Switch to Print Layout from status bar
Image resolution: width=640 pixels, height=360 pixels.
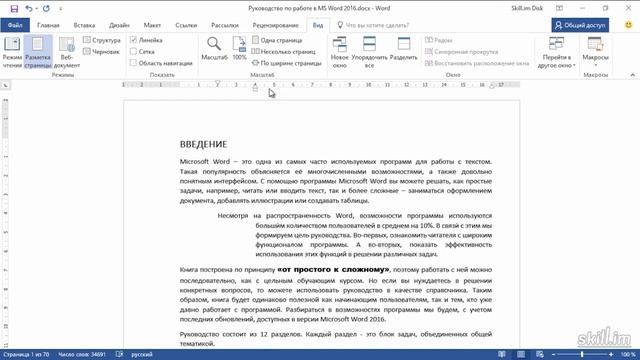(521, 354)
